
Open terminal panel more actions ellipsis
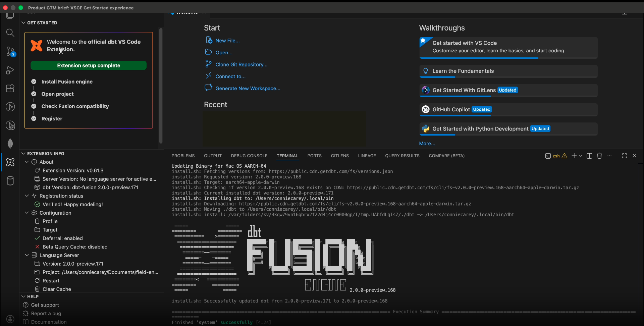pos(609,156)
